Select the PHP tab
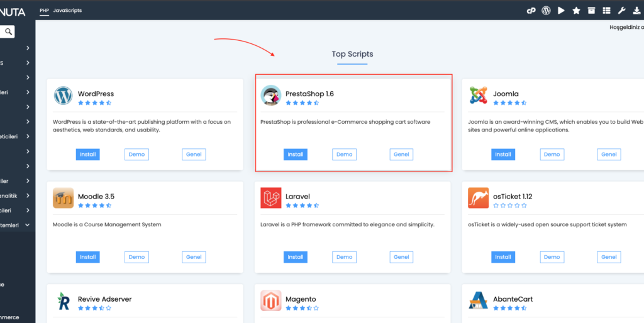Viewport: 644px width, 323px height. 45,10
